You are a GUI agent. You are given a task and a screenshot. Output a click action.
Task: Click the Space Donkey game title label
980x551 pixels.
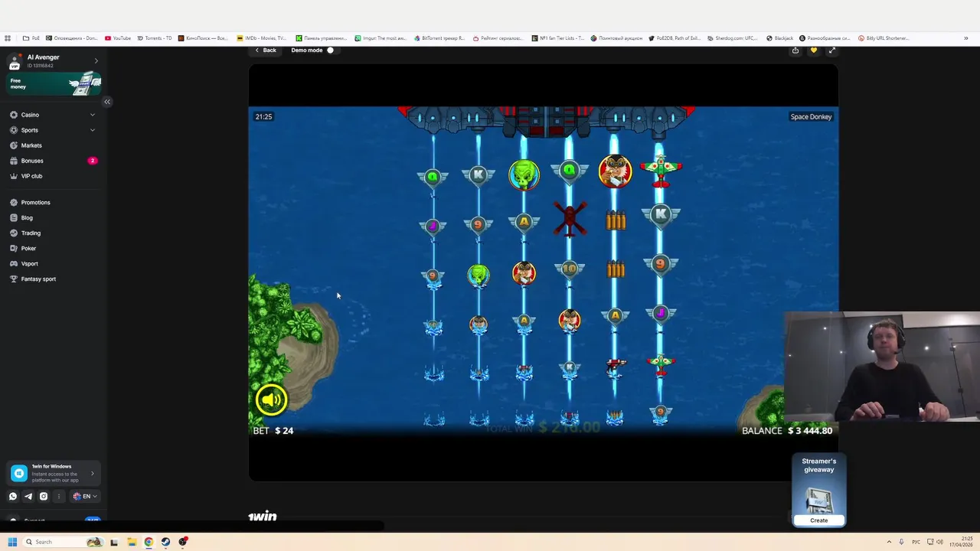[x=811, y=117]
